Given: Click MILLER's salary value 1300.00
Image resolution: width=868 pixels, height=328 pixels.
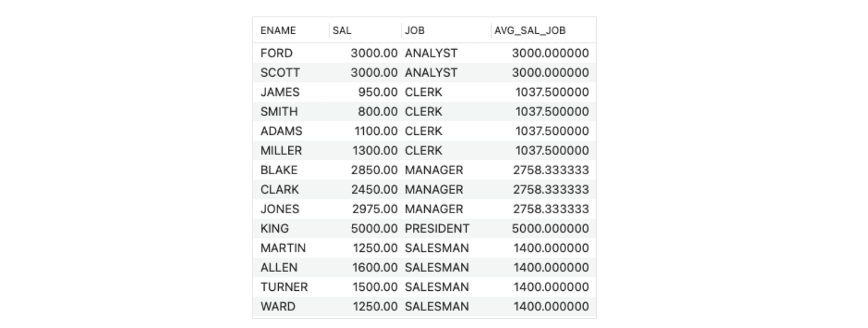Looking at the screenshot, I should tap(375, 151).
